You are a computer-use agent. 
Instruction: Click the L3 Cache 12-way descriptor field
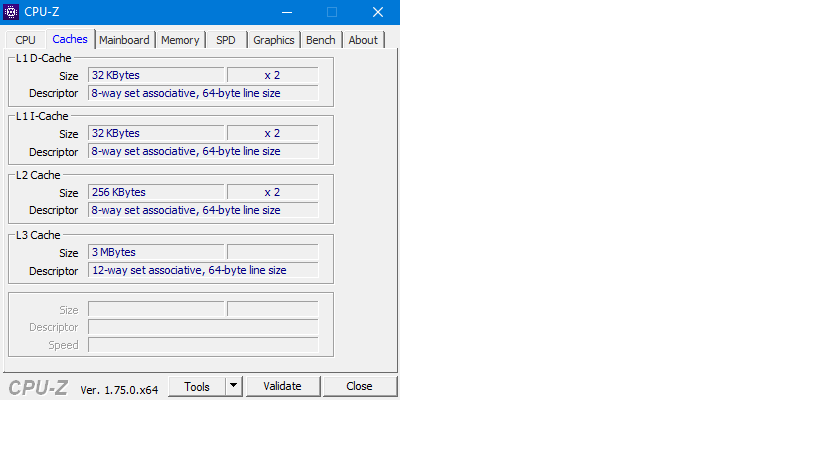click(x=203, y=270)
